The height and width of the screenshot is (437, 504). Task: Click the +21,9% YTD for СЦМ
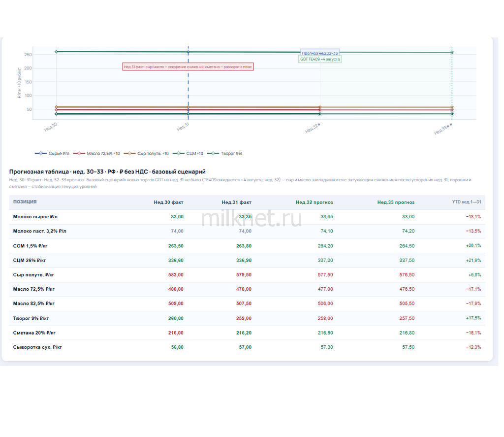coord(473,260)
